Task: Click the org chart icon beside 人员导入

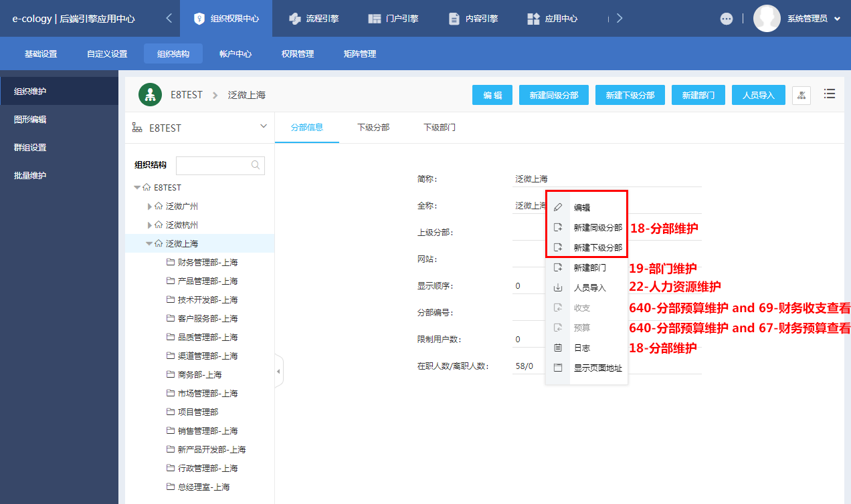Action: click(801, 96)
